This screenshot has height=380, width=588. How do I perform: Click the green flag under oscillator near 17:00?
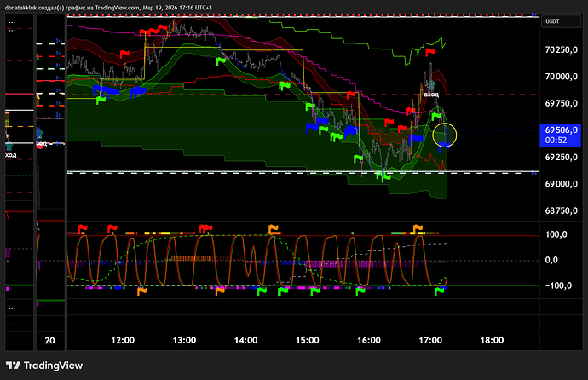441,291
